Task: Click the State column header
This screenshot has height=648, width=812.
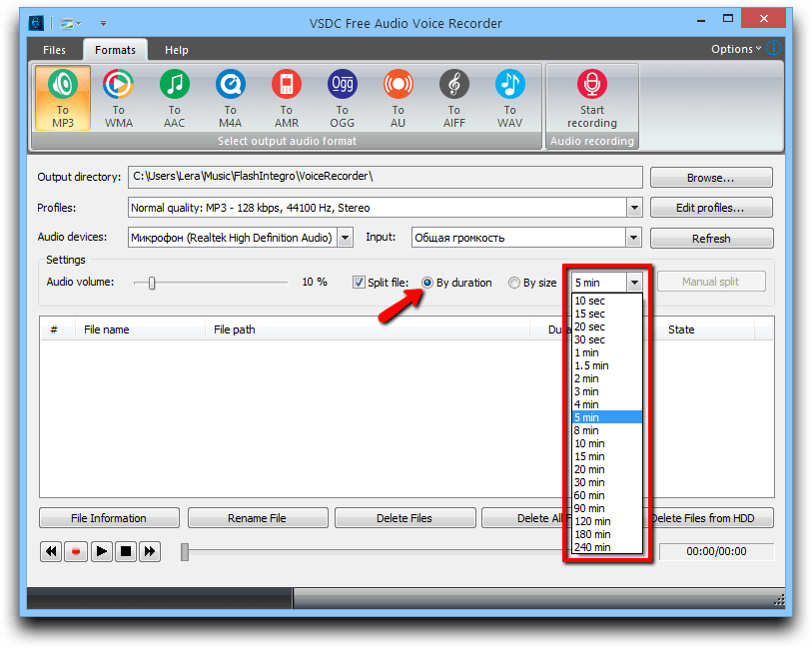Action: [703, 329]
